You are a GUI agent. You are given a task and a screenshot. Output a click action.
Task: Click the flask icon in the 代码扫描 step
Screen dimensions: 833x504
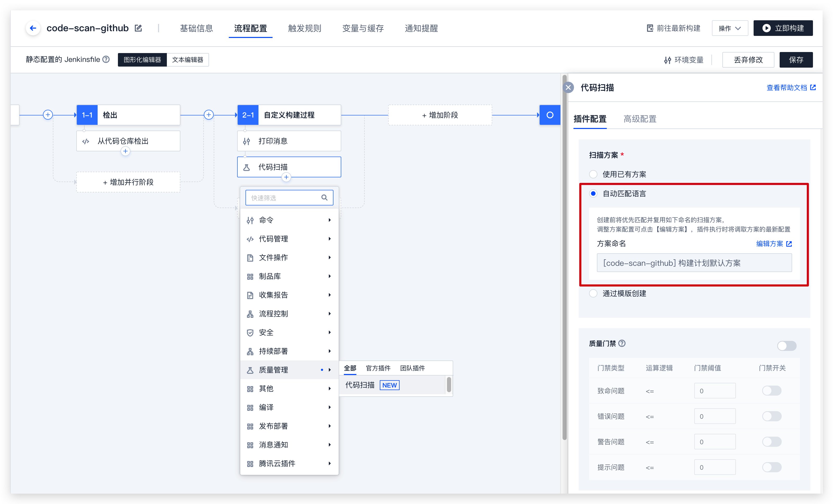point(247,167)
